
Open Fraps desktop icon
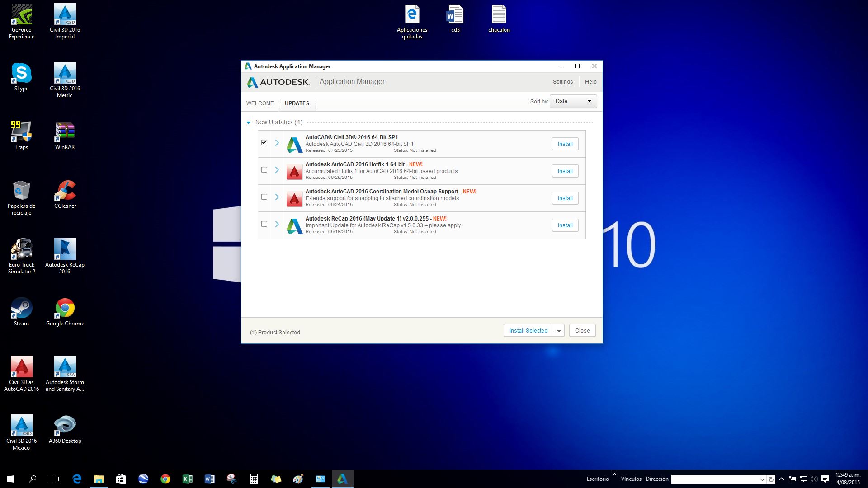tap(22, 136)
